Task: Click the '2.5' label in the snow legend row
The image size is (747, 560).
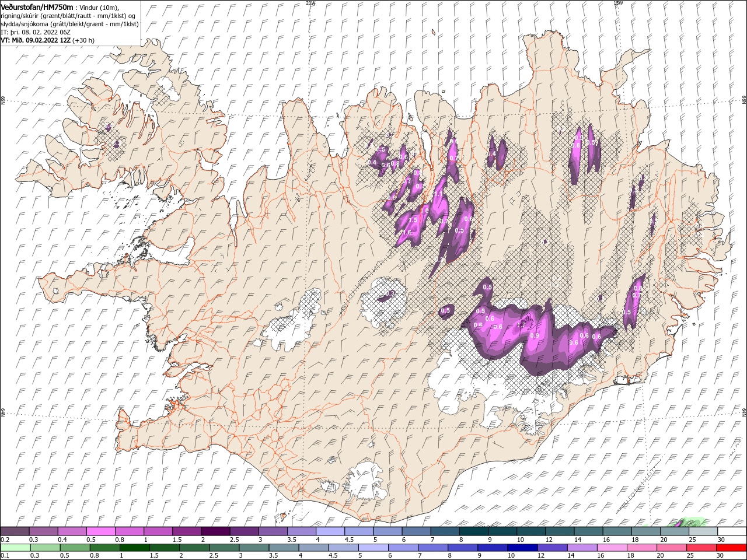Action: [234, 540]
